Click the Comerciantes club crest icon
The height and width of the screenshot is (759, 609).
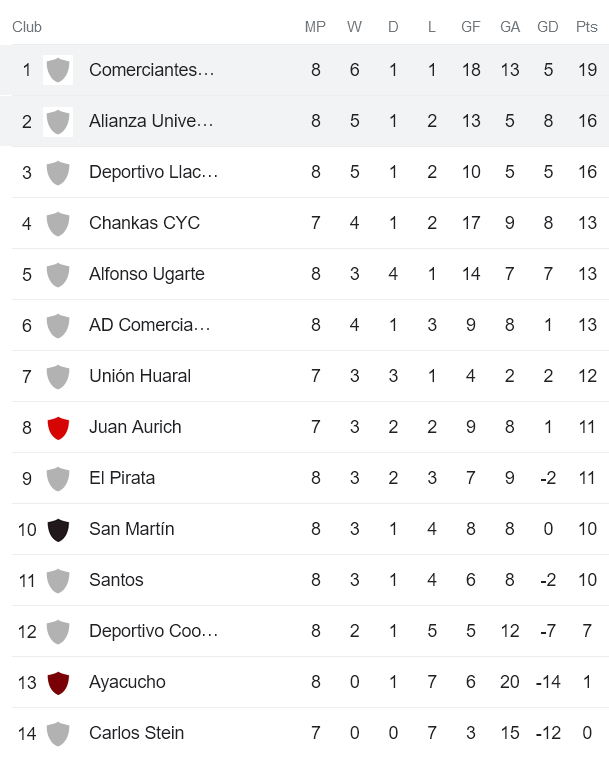[x=58, y=70]
